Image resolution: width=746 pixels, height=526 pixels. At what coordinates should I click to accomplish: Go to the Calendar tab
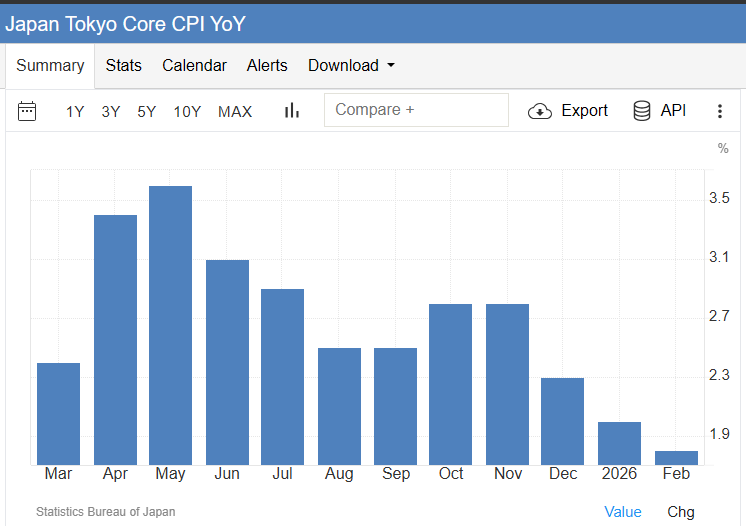(x=194, y=66)
